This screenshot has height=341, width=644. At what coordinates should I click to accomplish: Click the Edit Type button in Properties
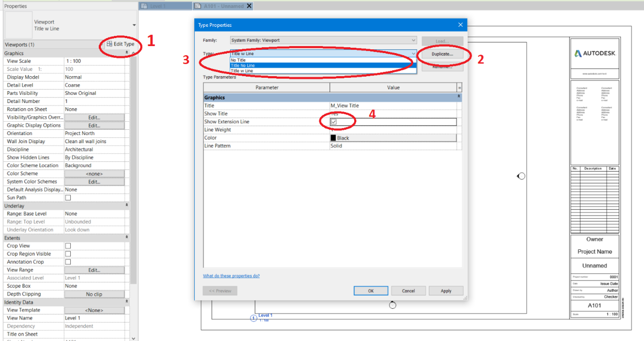point(120,44)
